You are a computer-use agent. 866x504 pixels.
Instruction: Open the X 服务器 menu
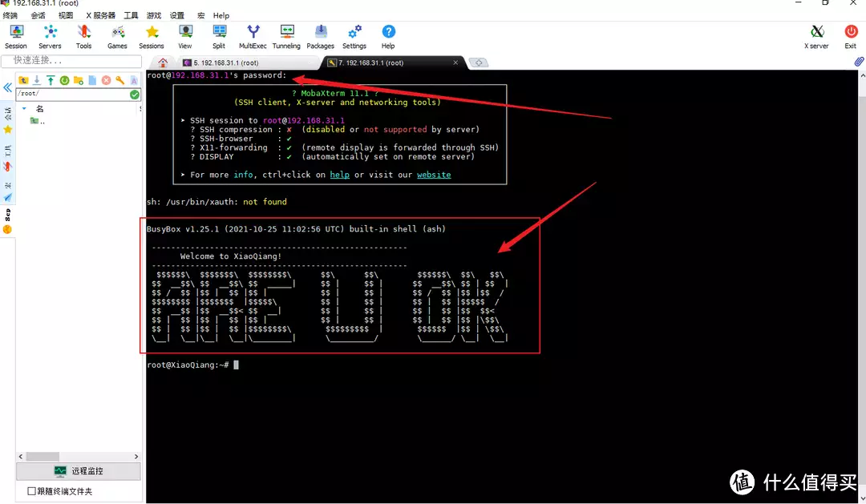point(100,15)
